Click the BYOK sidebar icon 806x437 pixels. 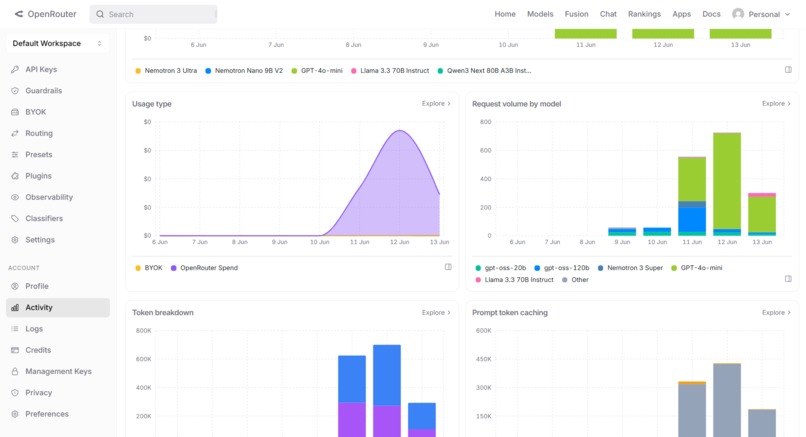pyautogui.click(x=15, y=112)
